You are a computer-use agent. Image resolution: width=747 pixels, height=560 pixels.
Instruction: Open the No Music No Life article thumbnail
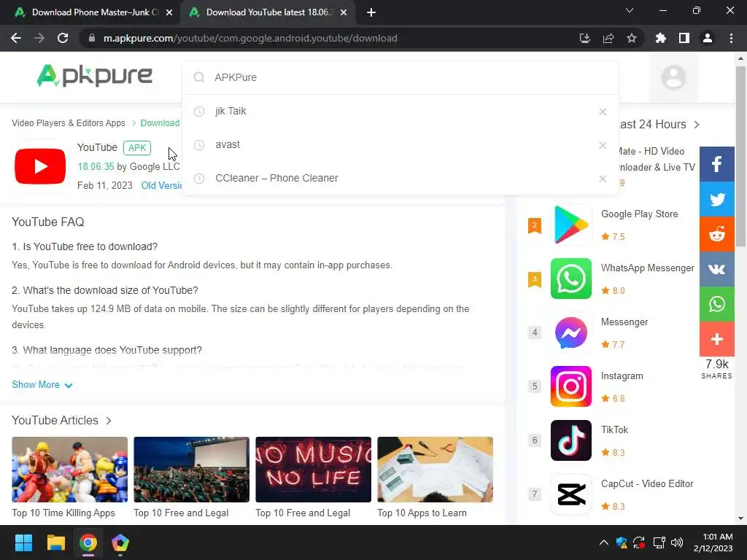tap(313, 470)
